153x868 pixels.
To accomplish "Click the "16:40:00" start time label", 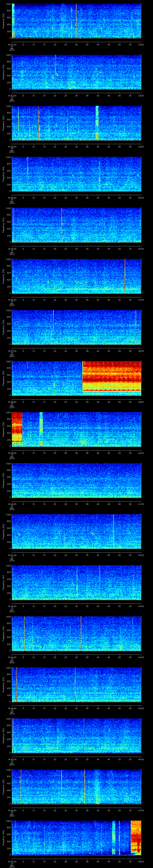I will click(12, 504).
